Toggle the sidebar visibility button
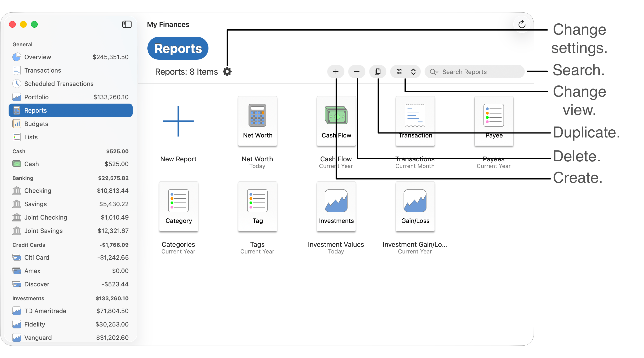Screen dimensions: 644x358 (x=127, y=24)
